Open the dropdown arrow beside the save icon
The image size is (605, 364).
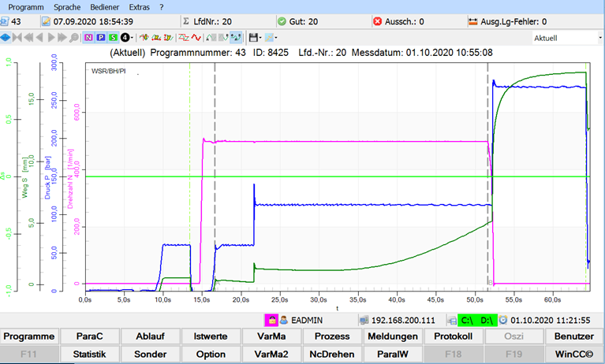[261, 37]
